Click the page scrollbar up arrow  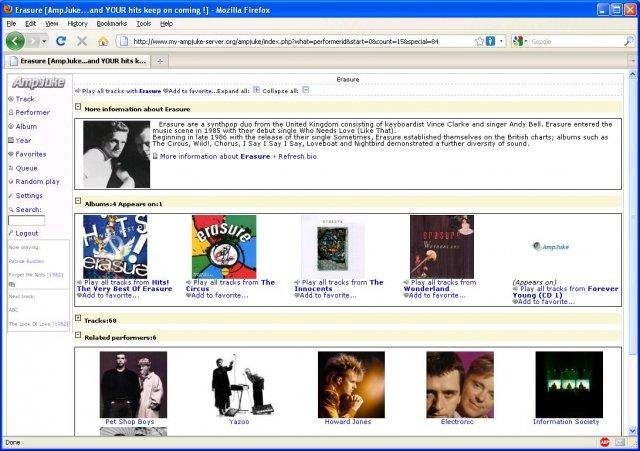pyautogui.click(x=632, y=75)
